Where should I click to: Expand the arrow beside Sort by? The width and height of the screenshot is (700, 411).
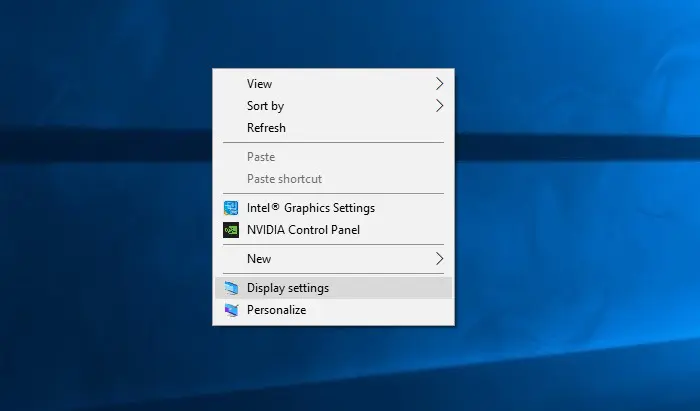(x=440, y=106)
